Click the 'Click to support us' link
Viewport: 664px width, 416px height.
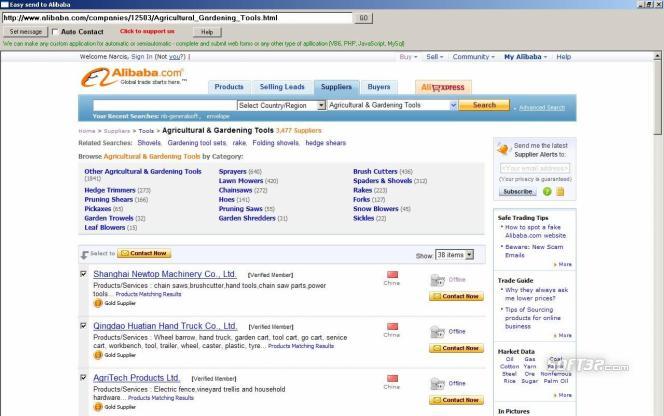click(147, 31)
